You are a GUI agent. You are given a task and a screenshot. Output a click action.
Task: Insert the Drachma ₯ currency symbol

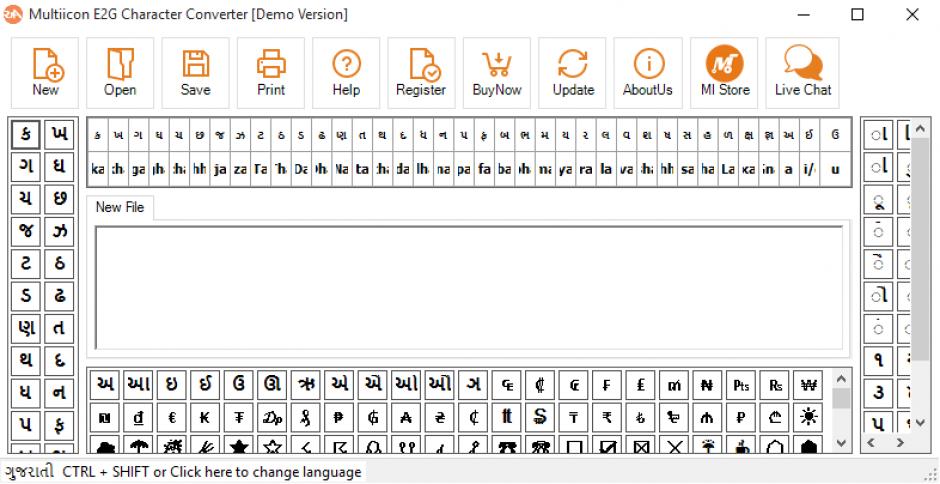tap(272, 417)
